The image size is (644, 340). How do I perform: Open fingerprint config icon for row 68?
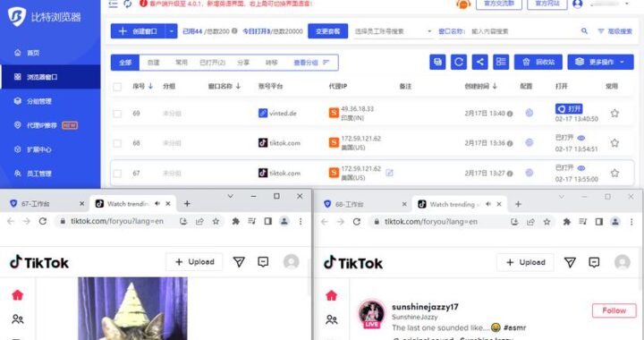[529, 143]
